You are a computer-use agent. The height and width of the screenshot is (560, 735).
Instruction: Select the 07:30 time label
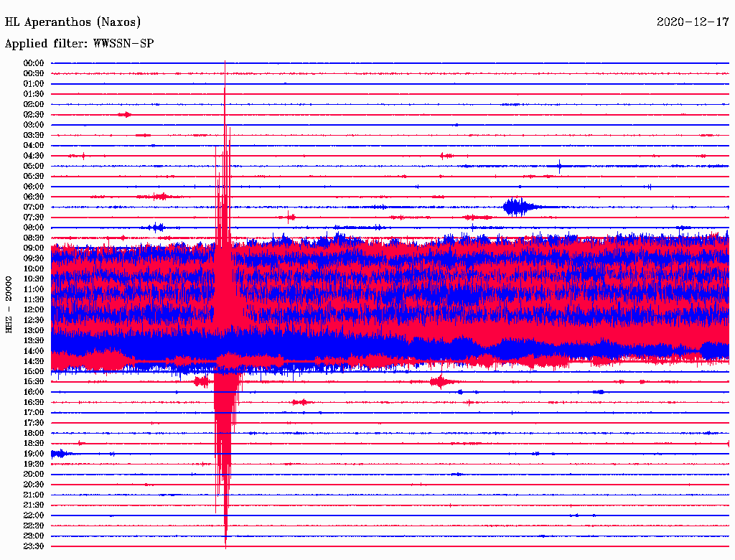34,218
